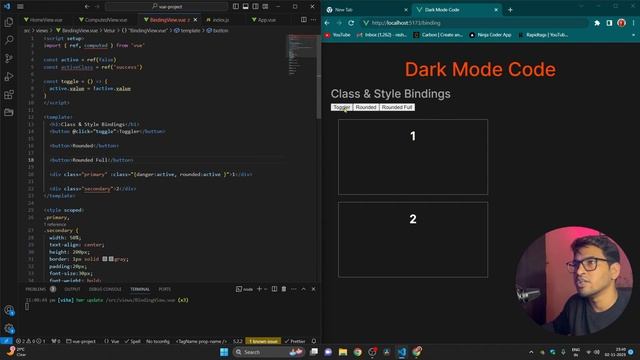
Task: Open the VS Code hamburger menu
Action: pyautogui.click(x=20, y=7)
